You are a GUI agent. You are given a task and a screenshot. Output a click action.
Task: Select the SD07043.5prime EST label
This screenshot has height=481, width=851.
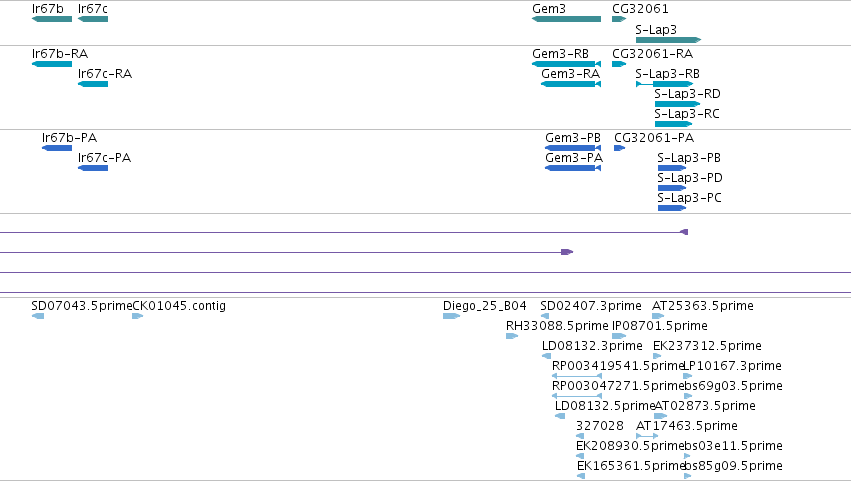tap(81, 306)
